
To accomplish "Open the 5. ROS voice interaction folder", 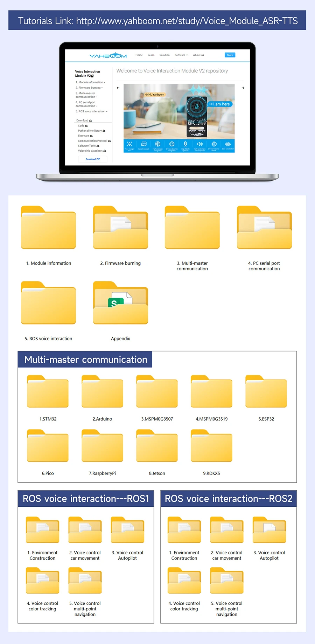I will 48,303.
